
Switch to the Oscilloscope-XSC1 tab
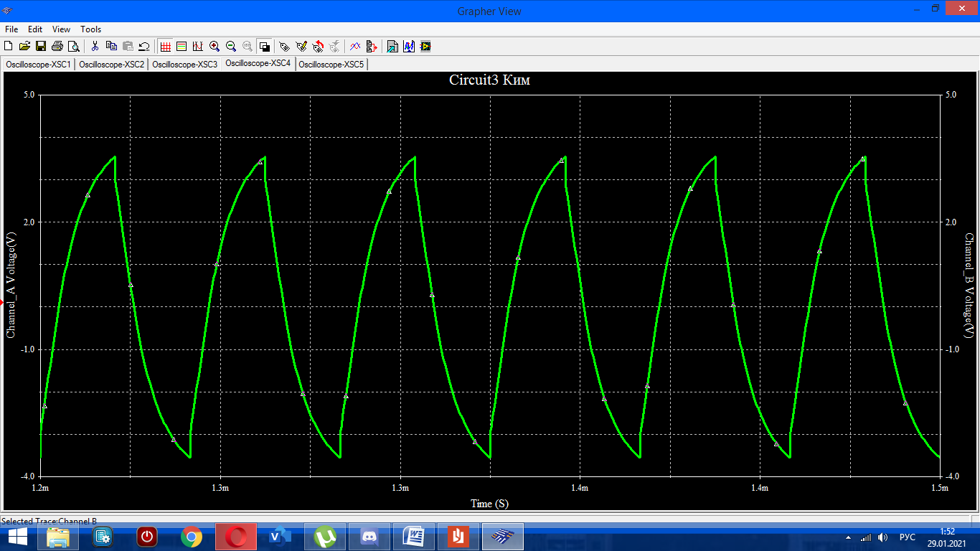[38, 65]
